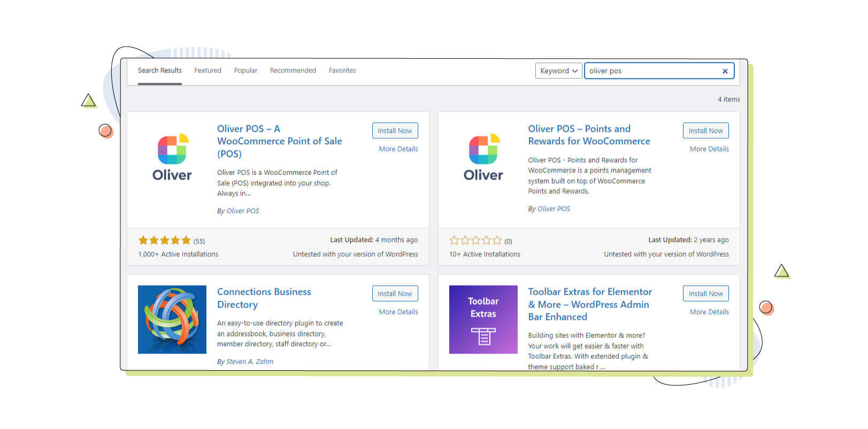This screenshot has height=429, width=868.
Task: Click the purple Toolbar Extras plugin icon
Action: pyautogui.click(x=483, y=319)
